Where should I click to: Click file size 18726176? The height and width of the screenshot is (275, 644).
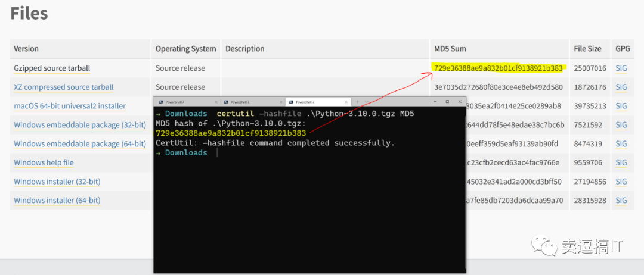[x=590, y=87]
